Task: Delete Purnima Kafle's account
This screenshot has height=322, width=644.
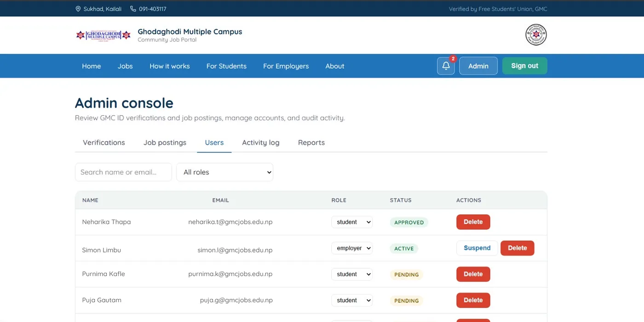Action: tap(473, 274)
